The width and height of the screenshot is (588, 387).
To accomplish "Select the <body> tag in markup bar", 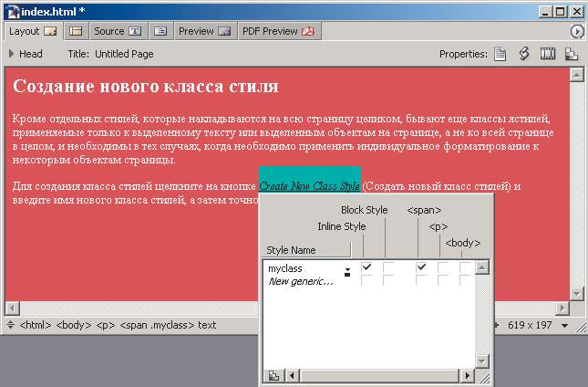I will (x=74, y=325).
